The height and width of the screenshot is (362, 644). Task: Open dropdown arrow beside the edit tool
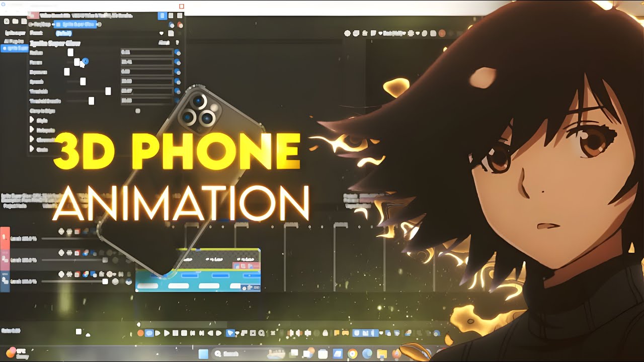click(236, 333)
